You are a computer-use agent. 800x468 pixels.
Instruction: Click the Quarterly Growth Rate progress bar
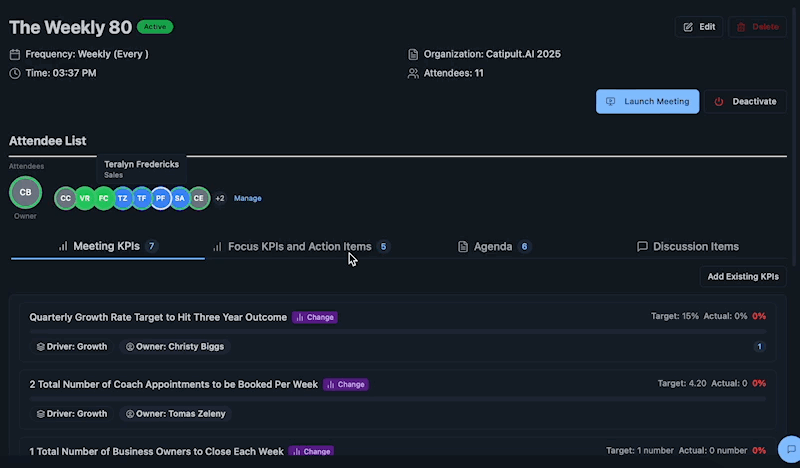point(390,330)
